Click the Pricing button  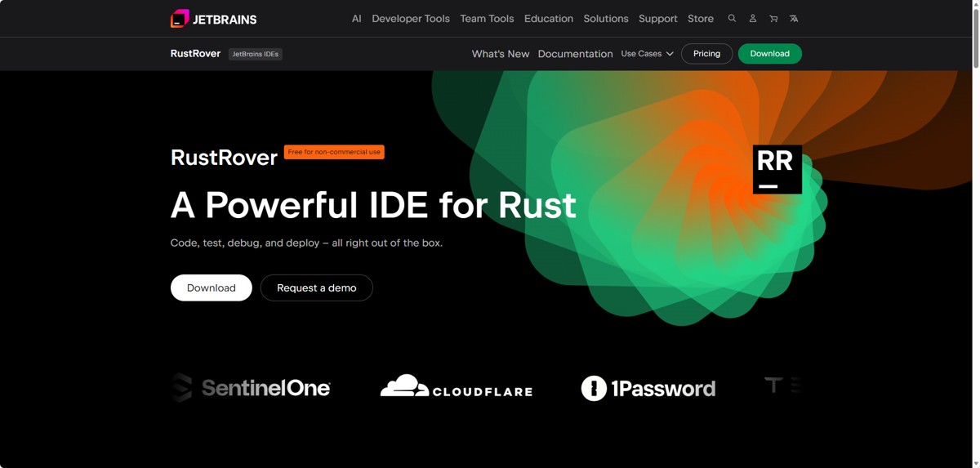pos(706,54)
